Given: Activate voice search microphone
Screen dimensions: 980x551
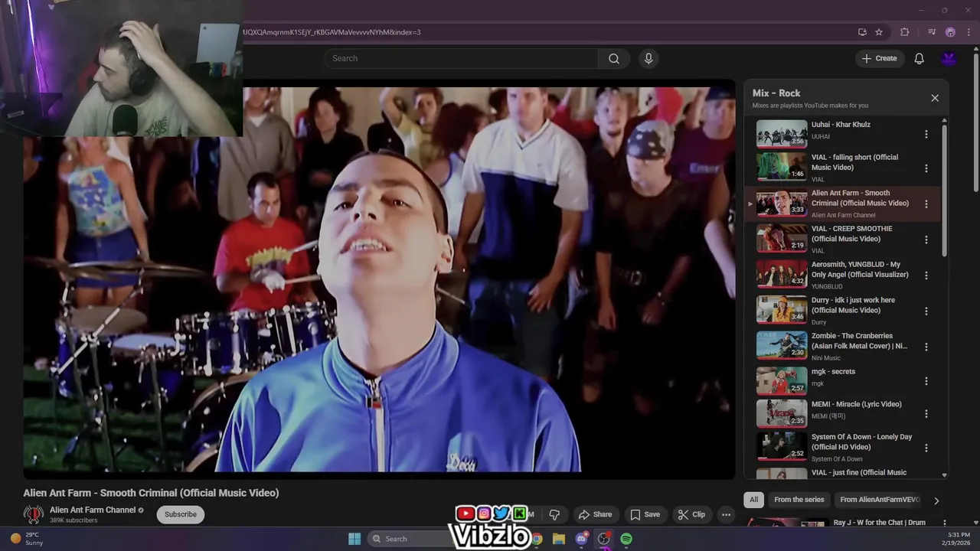Looking at the screenshot, I should tap(648, 58).
